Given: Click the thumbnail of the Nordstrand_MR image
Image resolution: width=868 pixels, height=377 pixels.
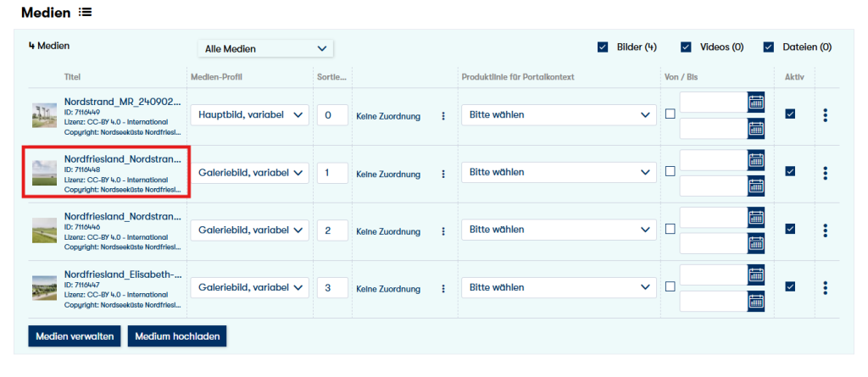Looking at the screenshot, I should [x=44, y=115].
